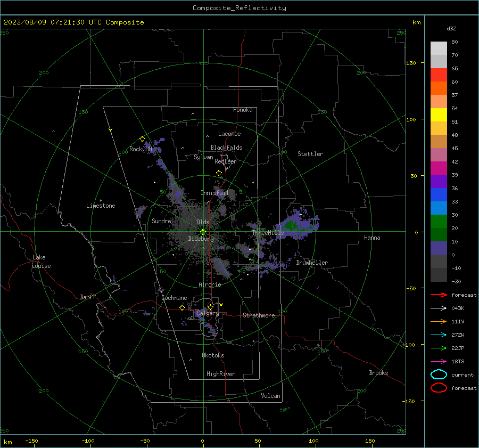Image resolution: width=479 pixels, height=448 pixels.
Task: Pick the bright green 20 dBZ swatch
Action: point(439,221)
